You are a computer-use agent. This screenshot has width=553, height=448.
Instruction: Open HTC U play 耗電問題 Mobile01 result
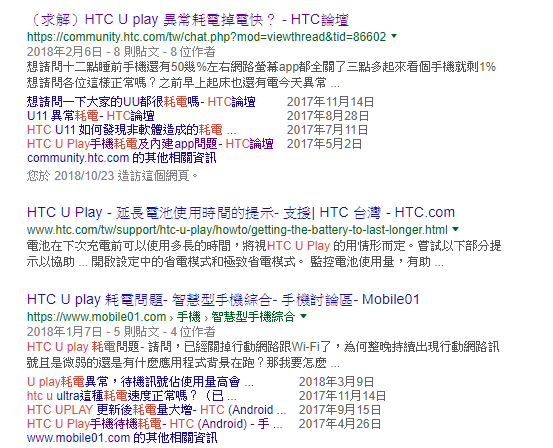coord(223,300)
